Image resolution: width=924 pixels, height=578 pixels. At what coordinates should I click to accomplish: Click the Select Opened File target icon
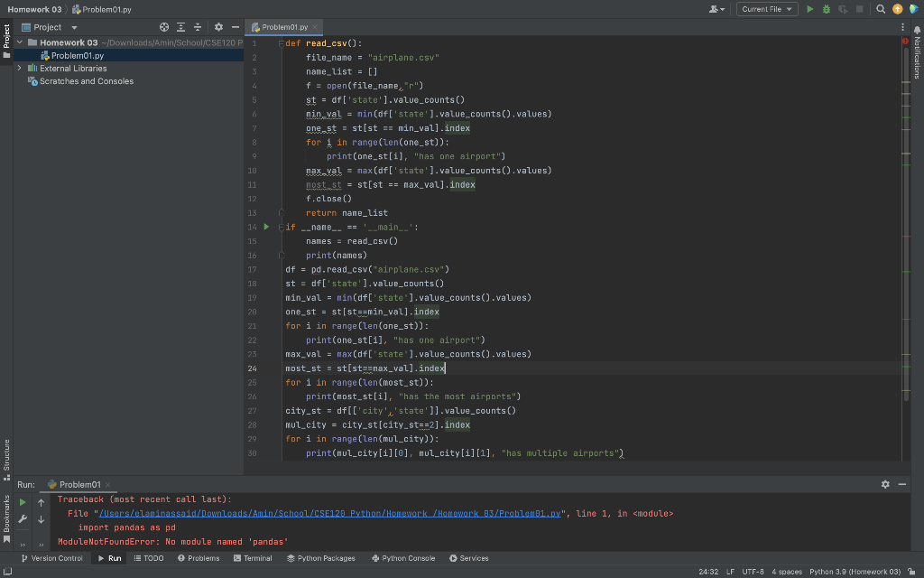tap(163, 28)
